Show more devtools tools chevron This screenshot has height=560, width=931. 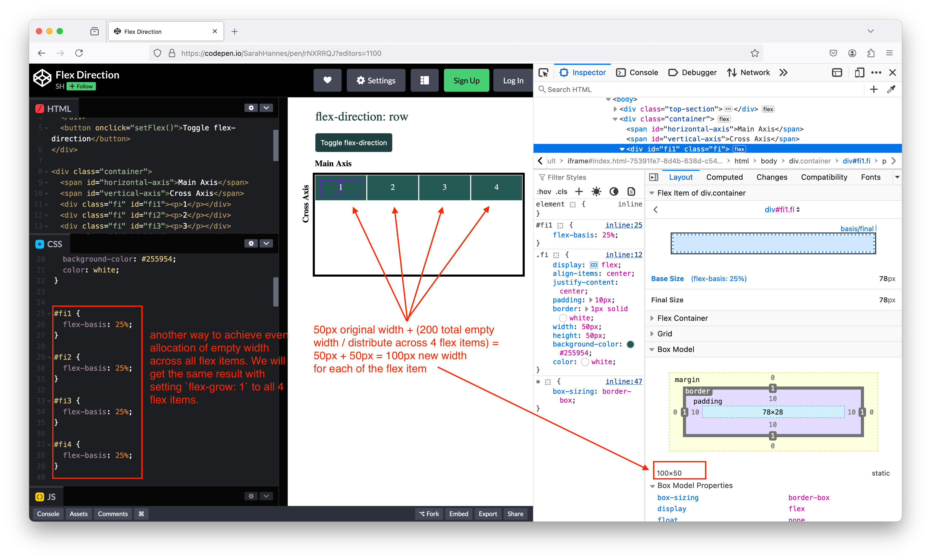click(x=783, y=72)
